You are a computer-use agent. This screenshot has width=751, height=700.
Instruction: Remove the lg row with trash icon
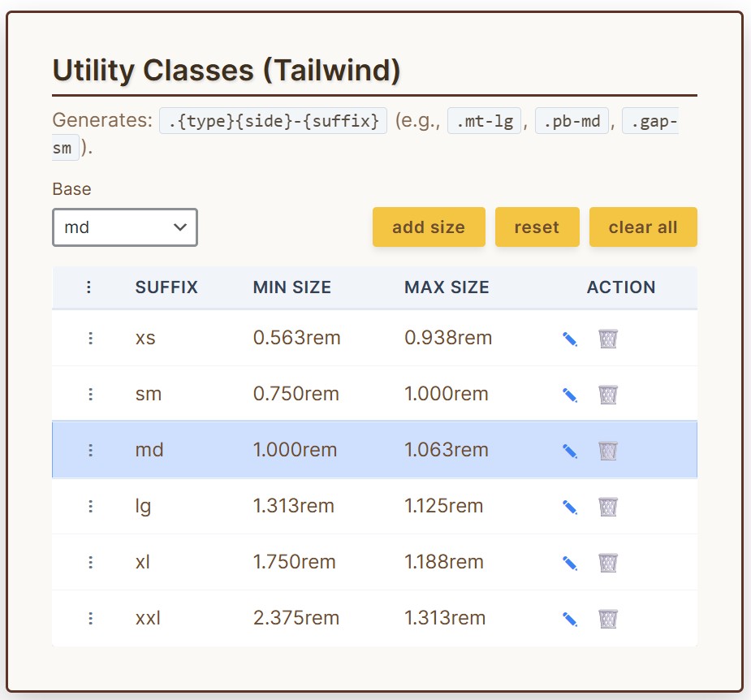point(608,507)
